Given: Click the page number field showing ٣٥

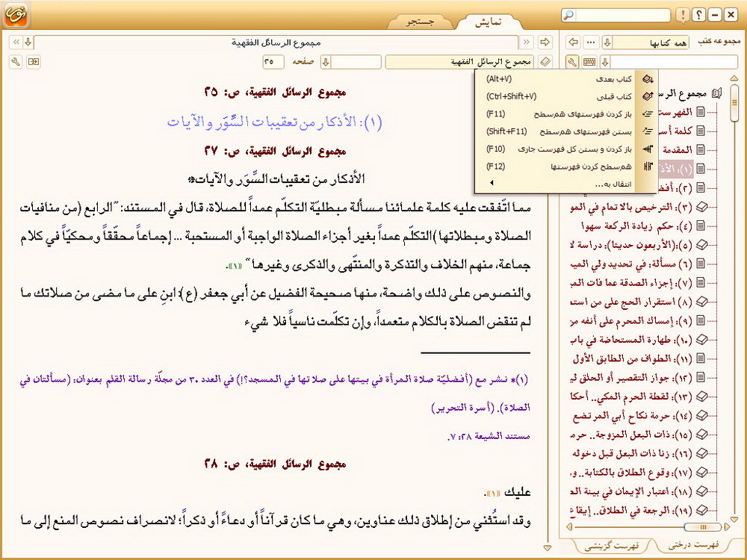Looking at the screenshot, I should point(273,62).
